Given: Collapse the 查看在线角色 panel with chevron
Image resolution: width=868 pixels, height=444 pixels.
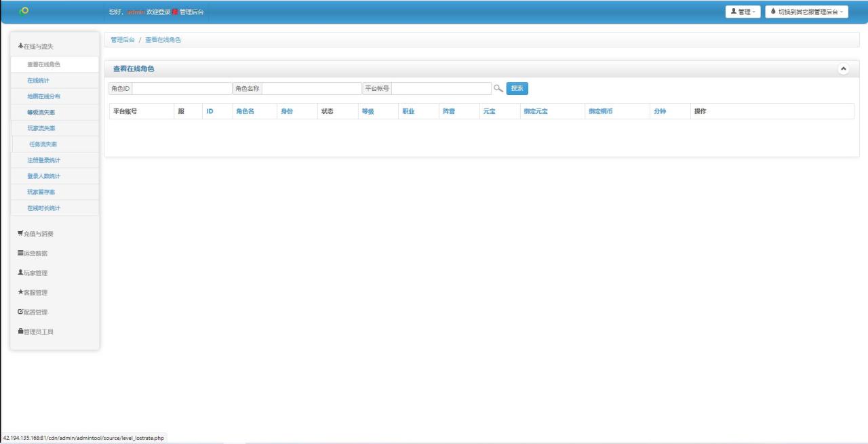Looking at the screenshot, I should [844, 69].
